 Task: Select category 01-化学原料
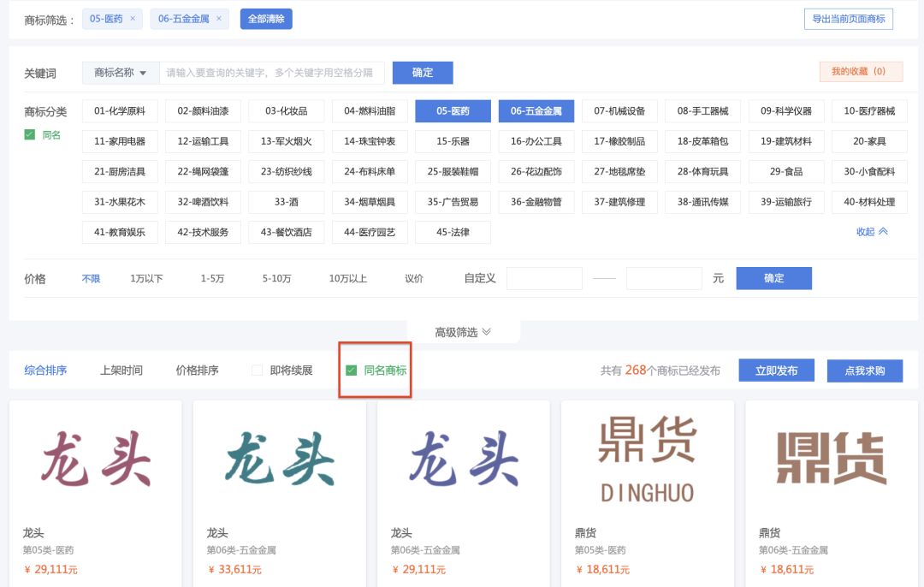pyautogui.click(x=120, y=110)
